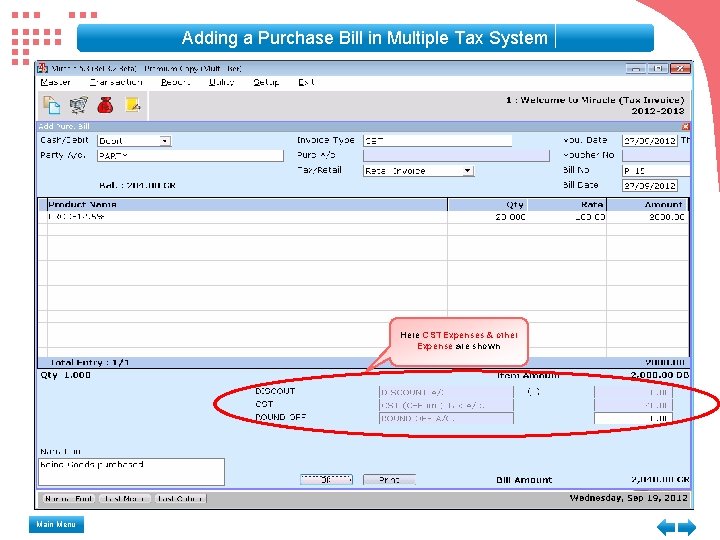Click the Qty column header
This screenshot has width=720, height=540.
487,204
